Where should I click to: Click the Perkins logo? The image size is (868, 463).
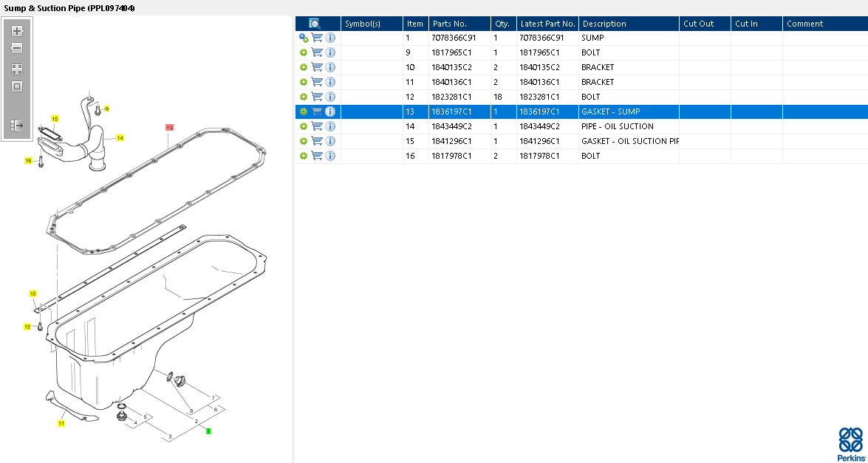pyautogui.click(x=851, y=443)
